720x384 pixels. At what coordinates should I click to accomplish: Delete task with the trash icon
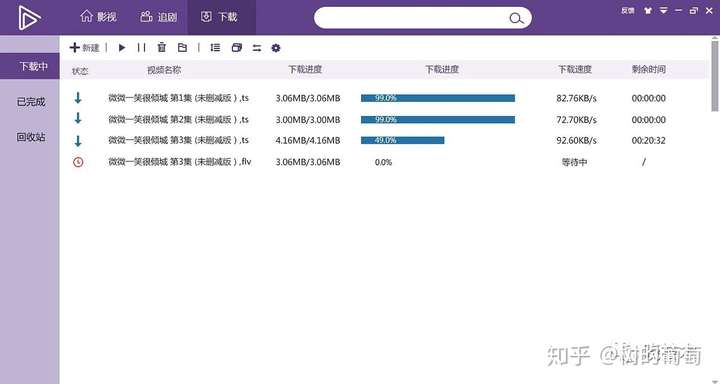point(162,47)
